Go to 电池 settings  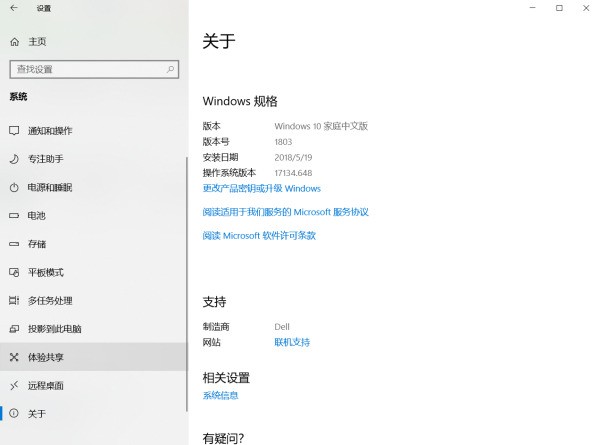(93, 216)
